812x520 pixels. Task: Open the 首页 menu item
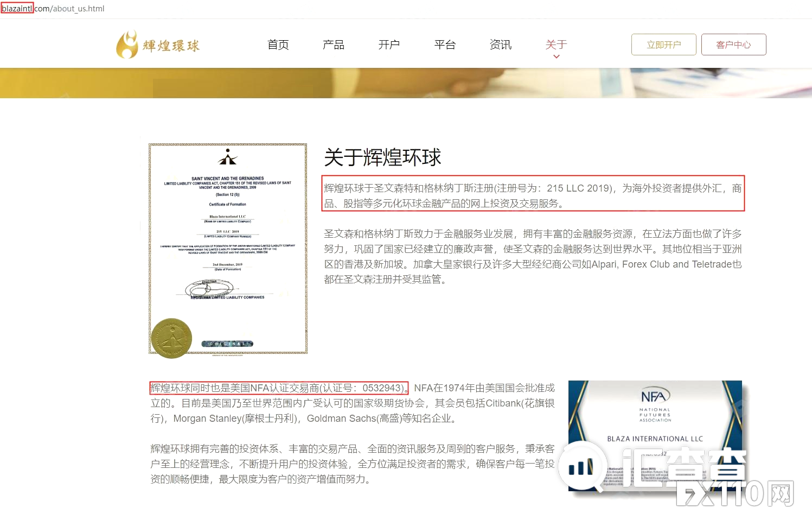[x=278, y=45]
